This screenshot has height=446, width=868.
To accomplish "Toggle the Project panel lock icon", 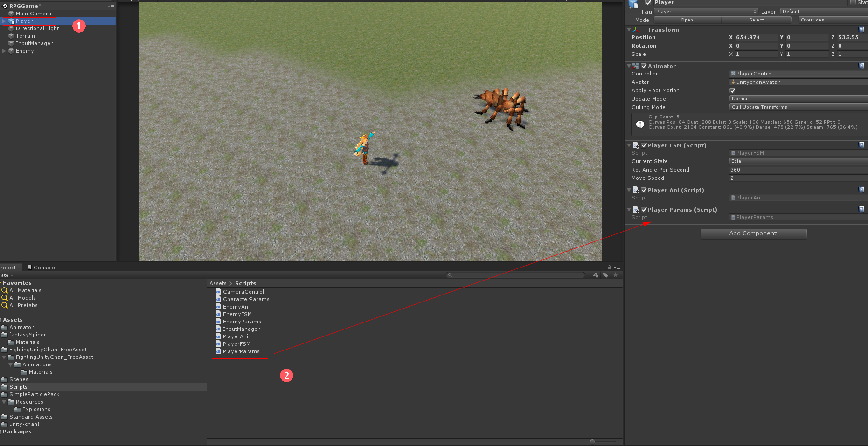I will coord(609,268).
